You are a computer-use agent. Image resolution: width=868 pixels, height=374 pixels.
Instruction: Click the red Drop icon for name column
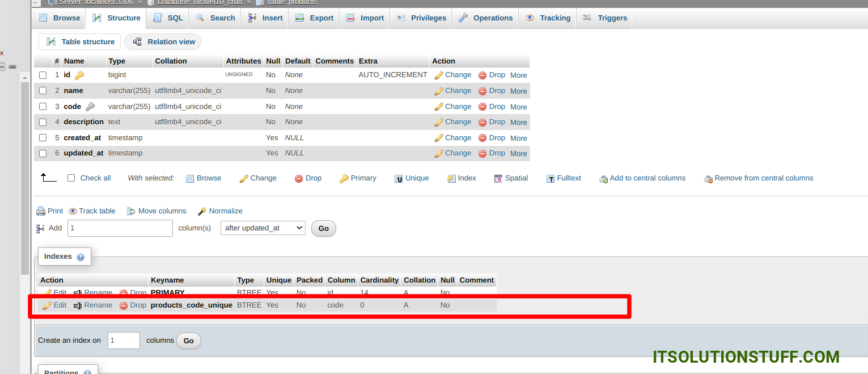pyautogui.click(x=482, y=91)
